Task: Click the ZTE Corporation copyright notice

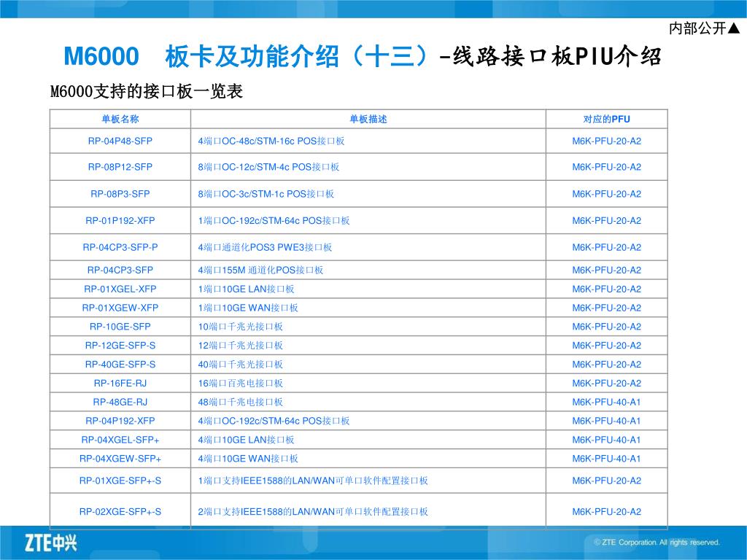Action: point(657,542)
